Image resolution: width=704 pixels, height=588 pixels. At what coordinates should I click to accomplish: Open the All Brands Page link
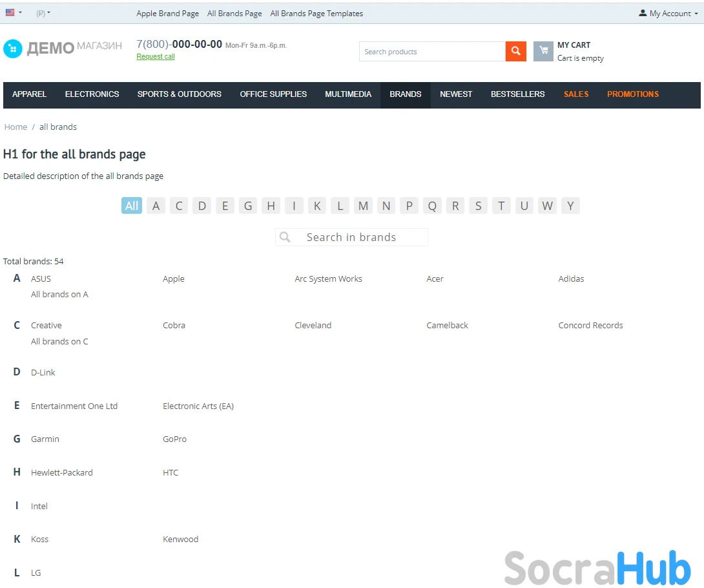point(234,14)
